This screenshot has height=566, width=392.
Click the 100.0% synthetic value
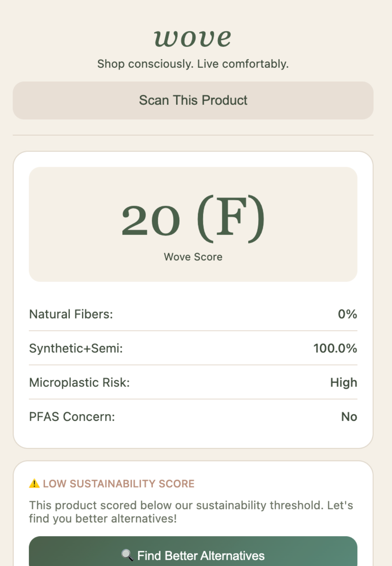click(335, 348)
